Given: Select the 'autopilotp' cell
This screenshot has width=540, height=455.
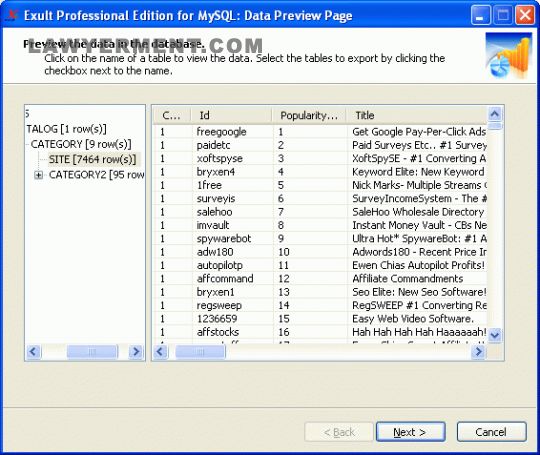Looking at the screenshot, I should tap(220, 266).
